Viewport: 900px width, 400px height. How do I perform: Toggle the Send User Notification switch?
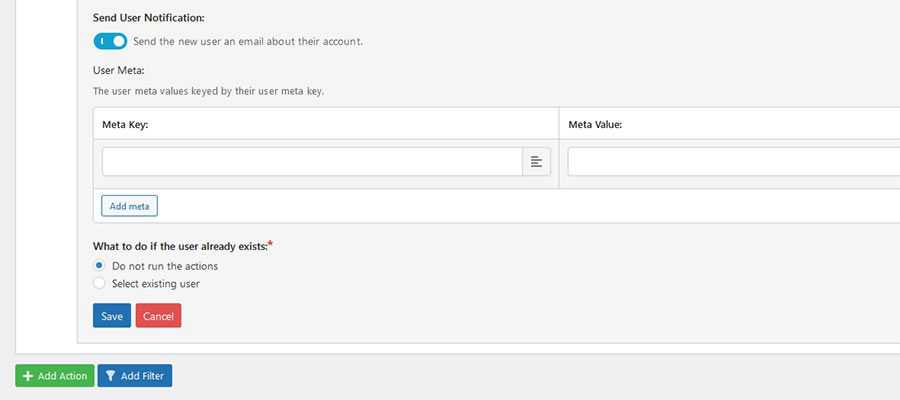point(110,41)
